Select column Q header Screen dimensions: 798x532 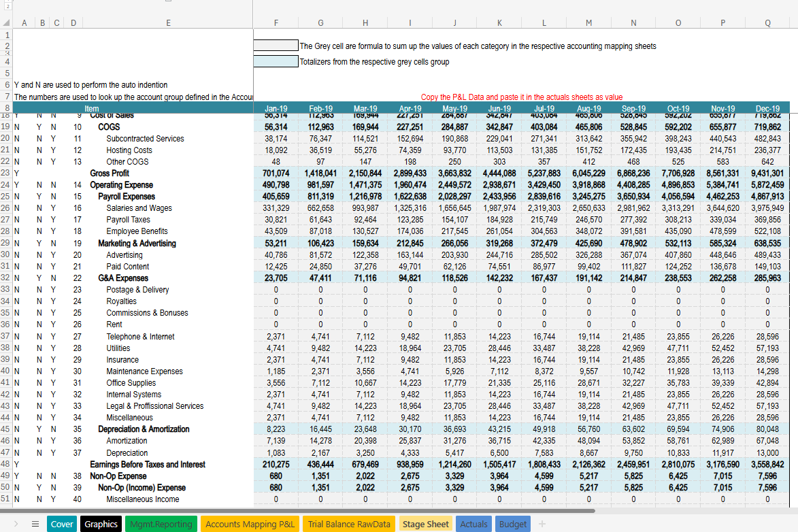[x=767, y=23]
